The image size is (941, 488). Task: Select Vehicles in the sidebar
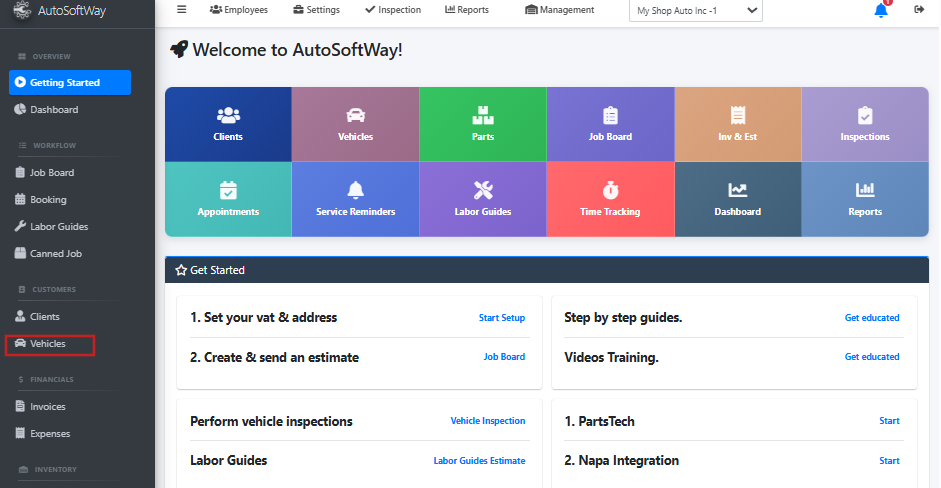(48, 344)
